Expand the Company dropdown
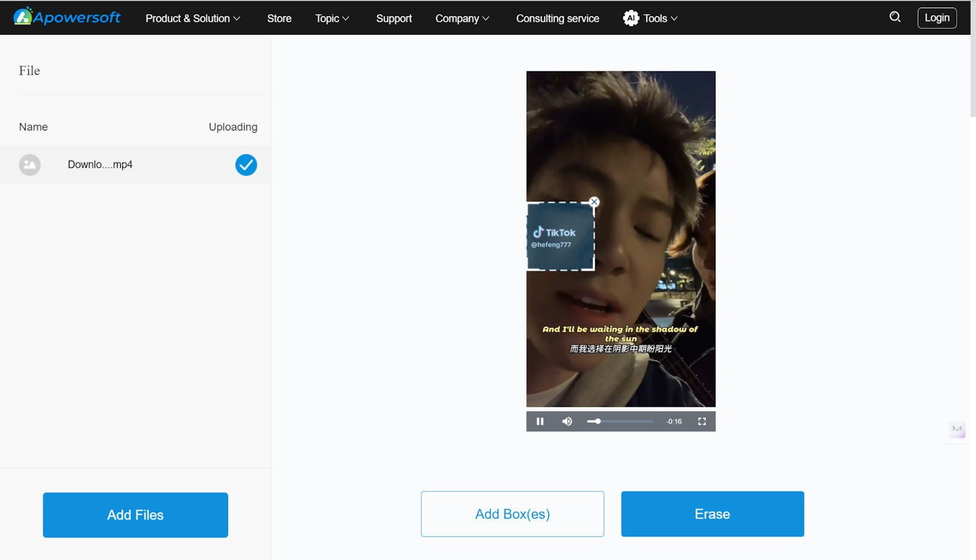 [462, 18]
